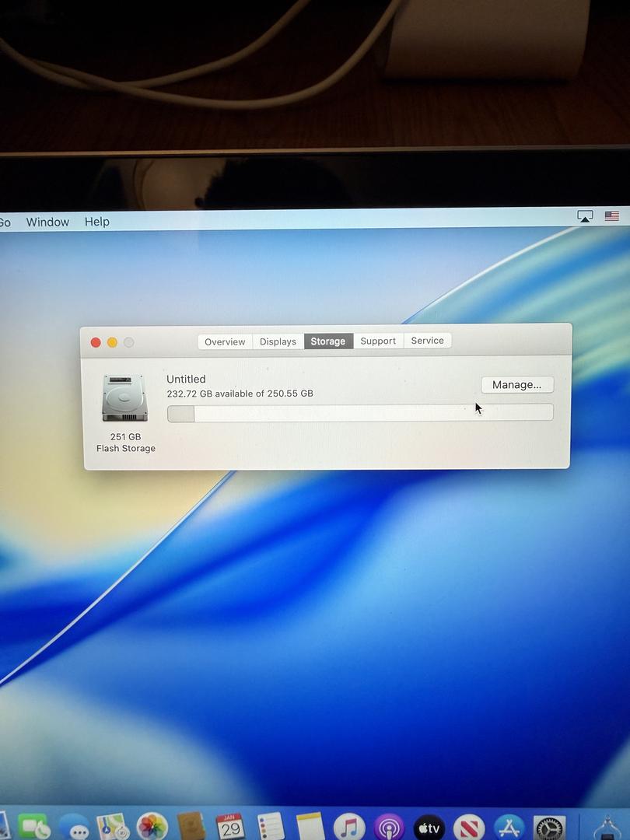
Task: Open FaceTime from the dock
Action: point(33,827)
